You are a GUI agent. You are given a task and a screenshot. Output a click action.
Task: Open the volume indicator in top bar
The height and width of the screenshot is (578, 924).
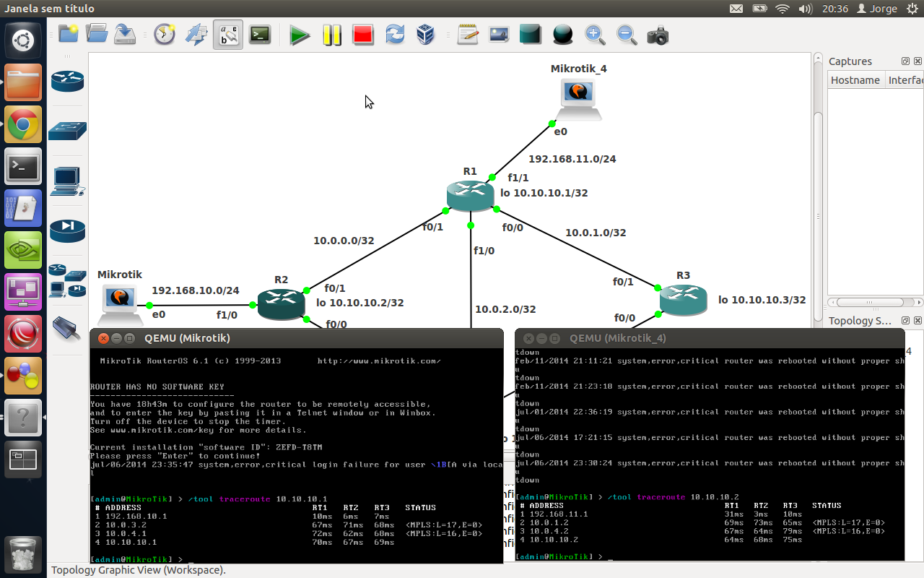[x=806, y=9]
